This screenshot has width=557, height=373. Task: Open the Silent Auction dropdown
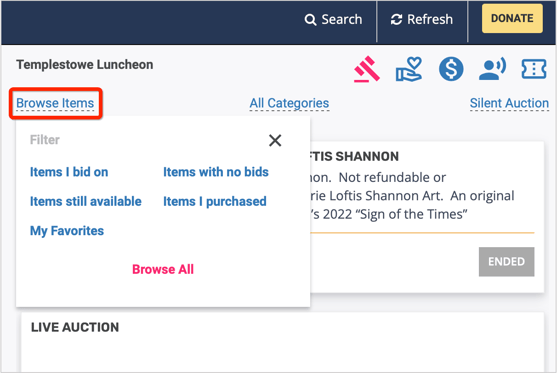click(509, 103)
